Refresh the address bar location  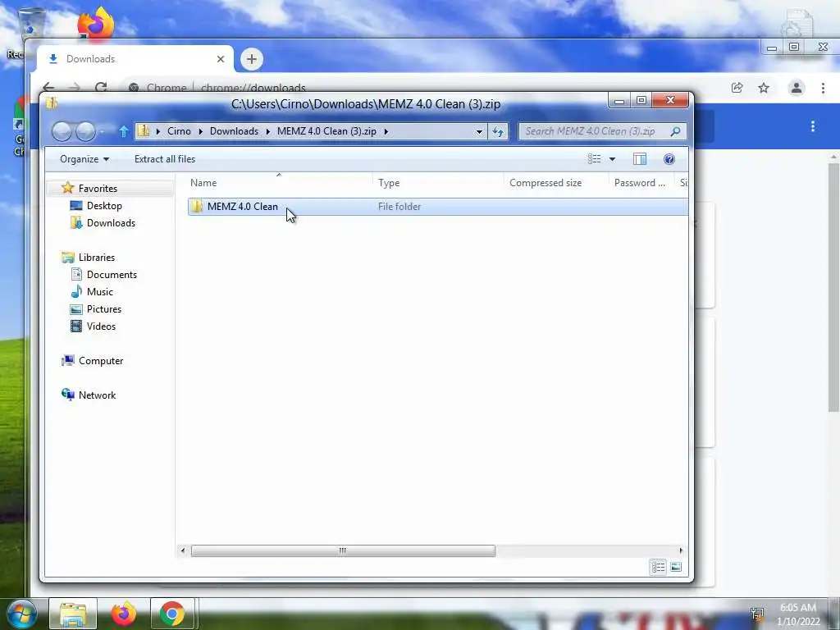pos(498,131)
